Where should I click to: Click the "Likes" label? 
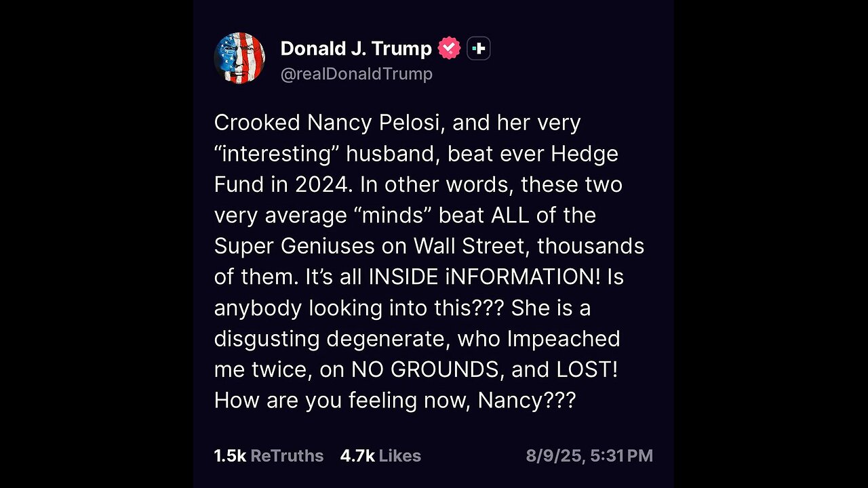click(400, 456)
